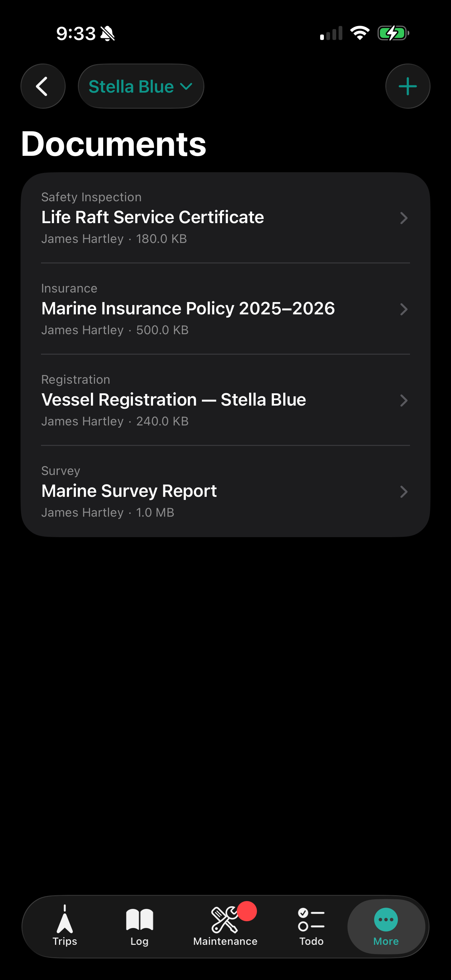The width and height of the screenshot is (451, 980).
Task: Tap the battery charging status icon
Action: tap(393, 33)
